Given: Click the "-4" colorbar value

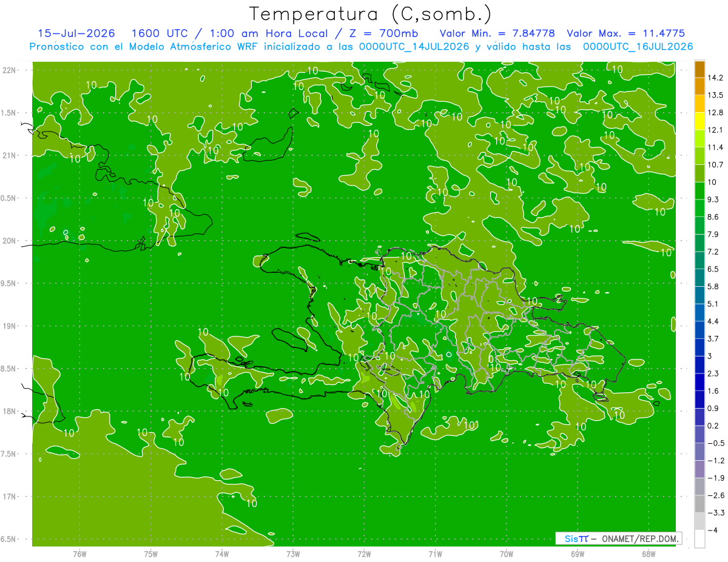Looking at the screenshot, I should tap(712, 530).
